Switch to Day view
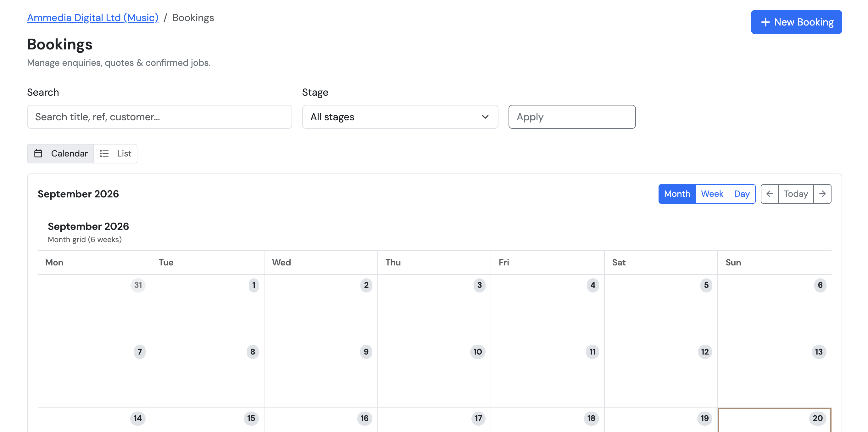Viewport: 868px width, 432px height. (x=742, y=194)
